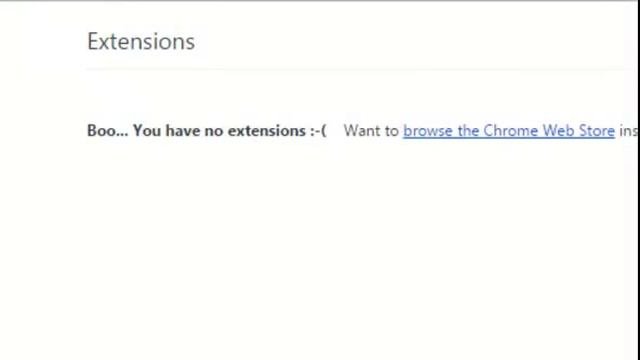Click the sad face emoticon text
Image resolution: width=640 pixels, height=360 pixels.
click(x=318, y=131)
